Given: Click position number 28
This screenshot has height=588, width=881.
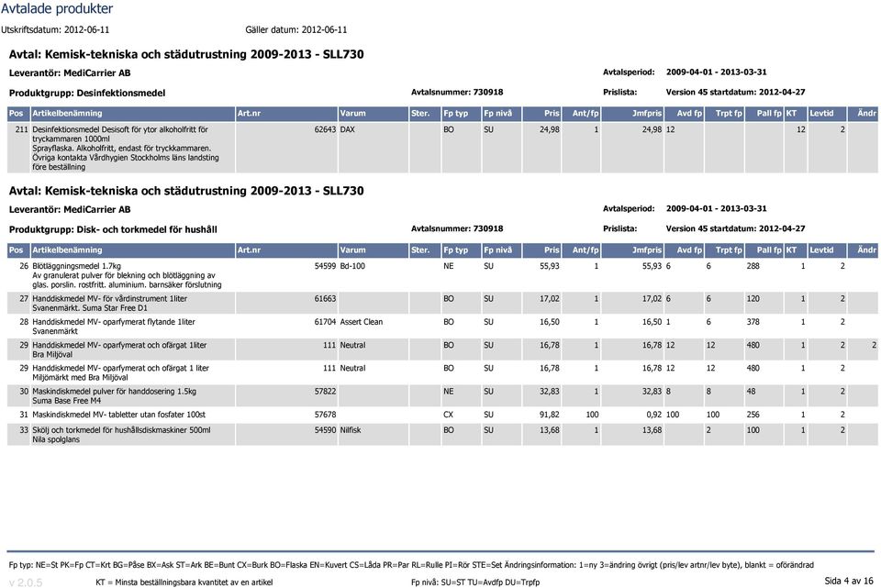Looking at the screenshot, I should tap(24, 322).
